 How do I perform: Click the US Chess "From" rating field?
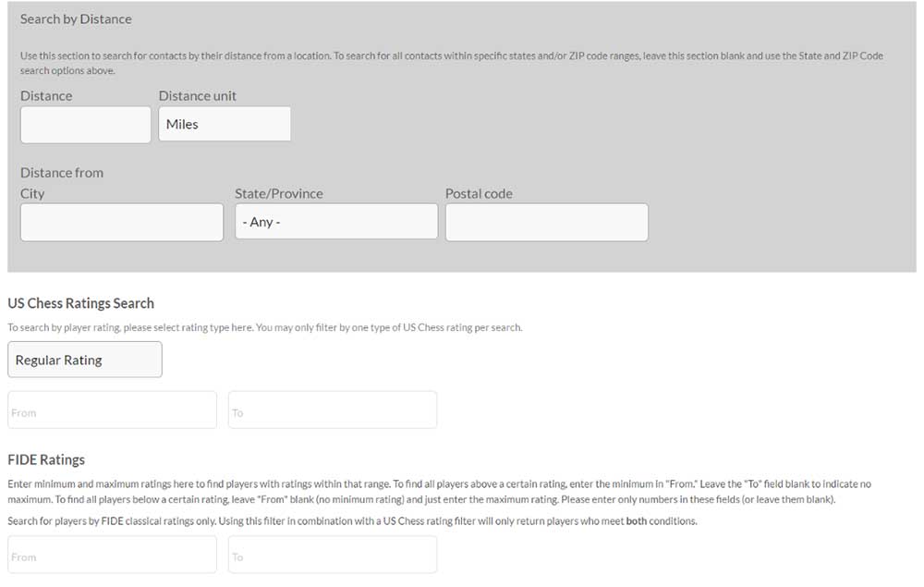point(111,410)
